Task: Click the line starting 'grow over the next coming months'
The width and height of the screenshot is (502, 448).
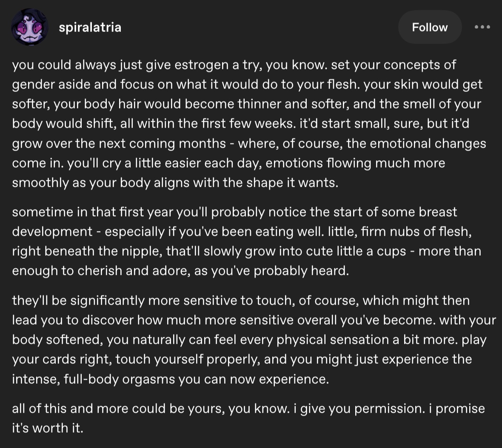Action: click(249, 143)
